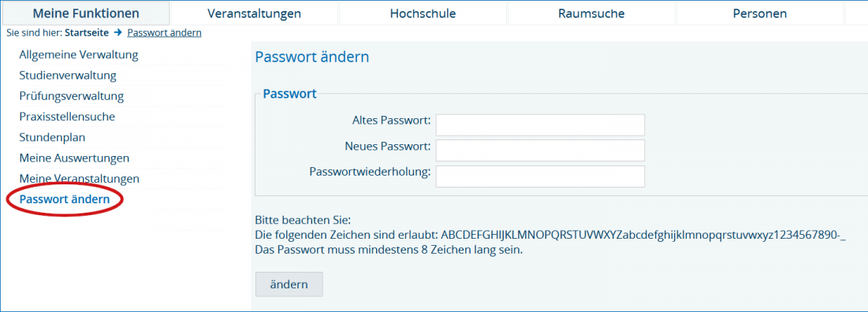
Task: Open Allgemeine Verwaltung in the sidebar
Action: pyautogui.click(x=79, y=55)
